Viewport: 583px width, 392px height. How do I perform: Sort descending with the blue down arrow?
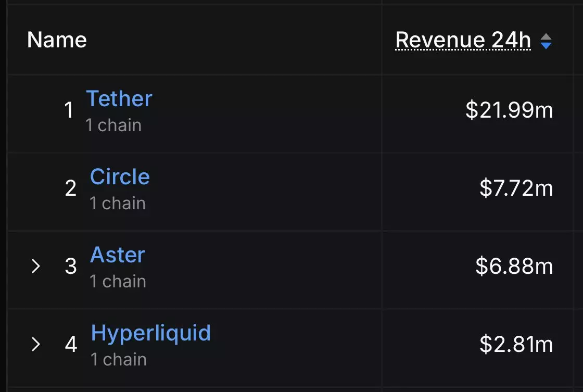[x=546, y=45]
